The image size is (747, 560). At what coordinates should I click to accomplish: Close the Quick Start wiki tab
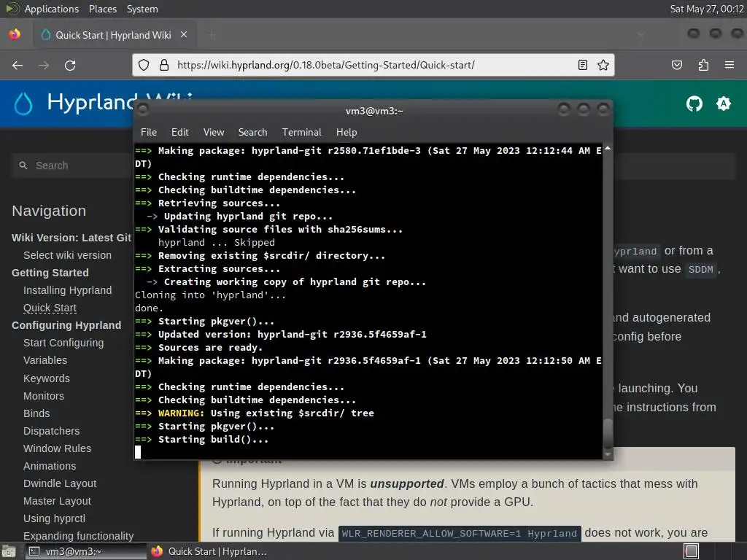click(184, 35)
